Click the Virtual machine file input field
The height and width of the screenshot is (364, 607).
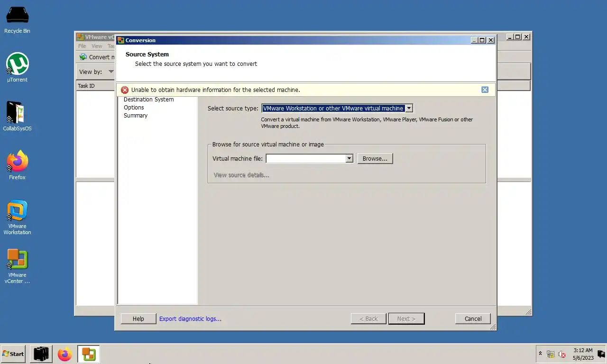click(x=306, y=158)
